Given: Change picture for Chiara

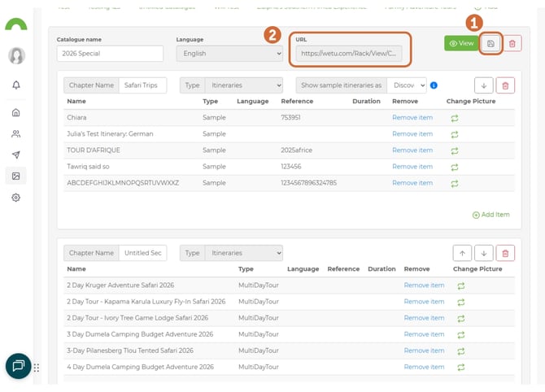Looking at the screenshot, I should tap(454, 118).
